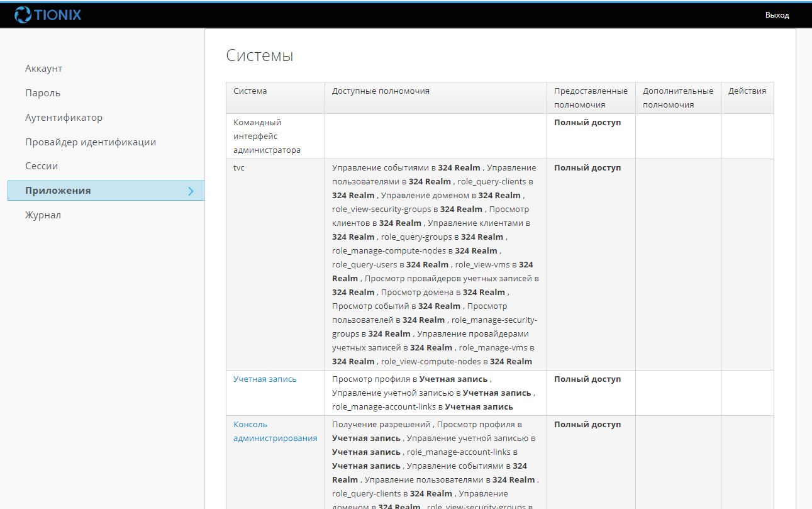Log out via the Выход link
This screenshot has width=812, height=509.
[x=777, y=15]
